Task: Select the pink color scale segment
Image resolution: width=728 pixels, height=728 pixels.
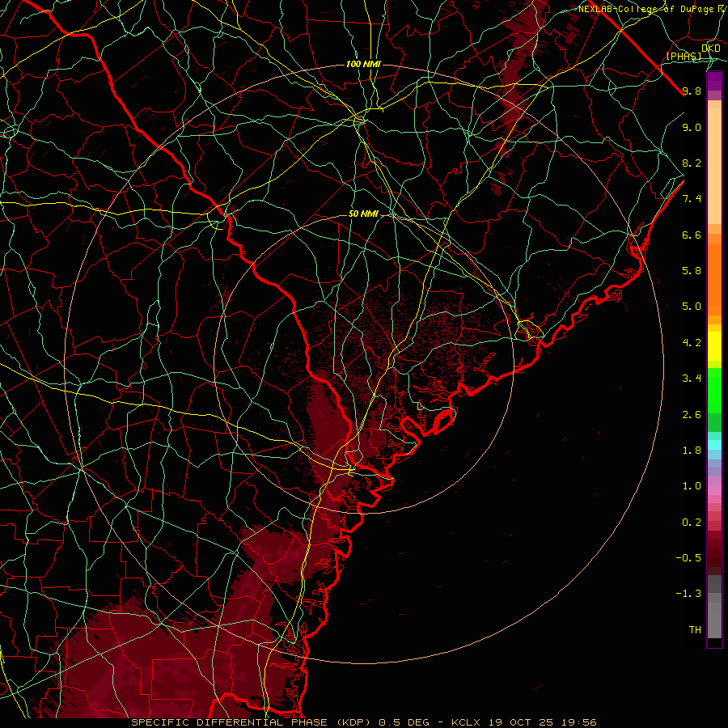Action: tap(714, 490)
